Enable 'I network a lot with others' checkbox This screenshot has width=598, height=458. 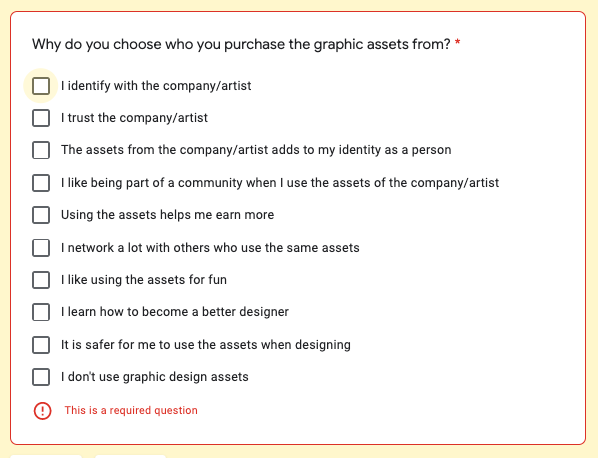point(41,247)
